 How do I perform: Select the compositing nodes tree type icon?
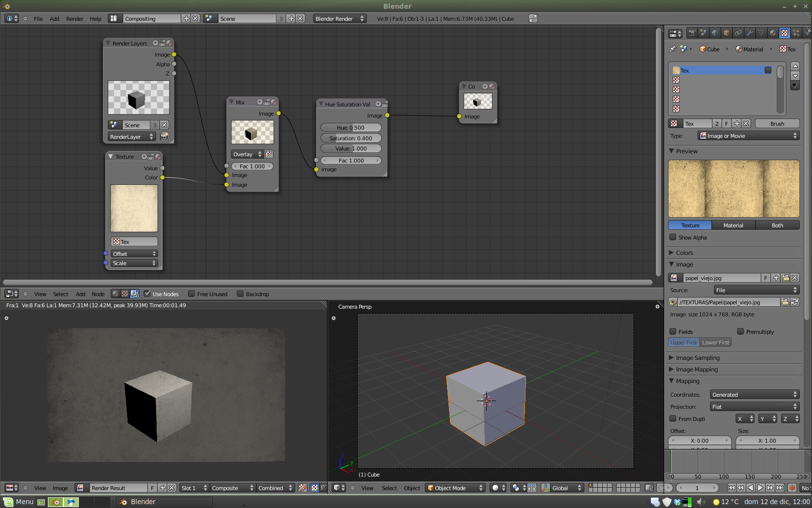coord(134,294)
